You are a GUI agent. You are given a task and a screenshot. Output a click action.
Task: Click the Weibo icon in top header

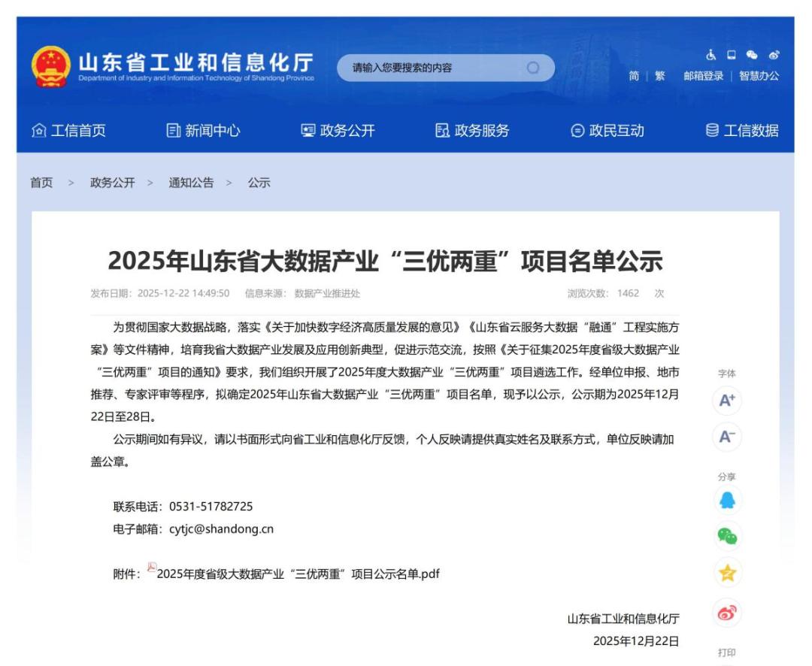(x=773, y=55)
